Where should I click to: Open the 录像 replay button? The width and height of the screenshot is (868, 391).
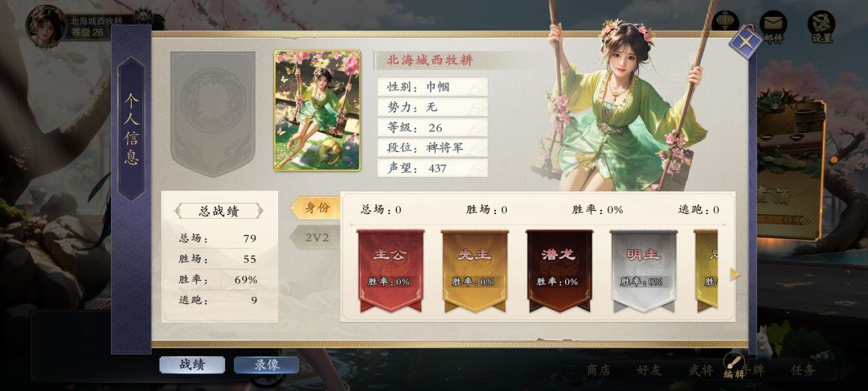click(x=266, y=365)
